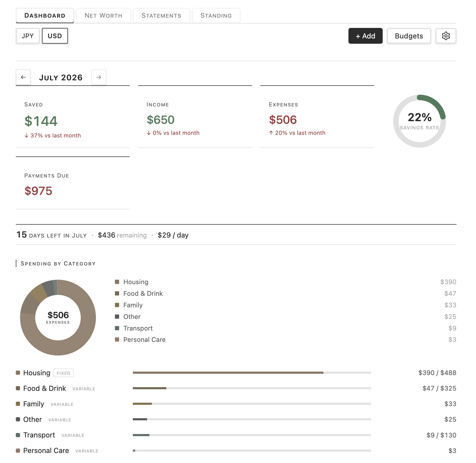Click the Transport legend color swatch
476x463 pixels.
click(x=117, y=328)
